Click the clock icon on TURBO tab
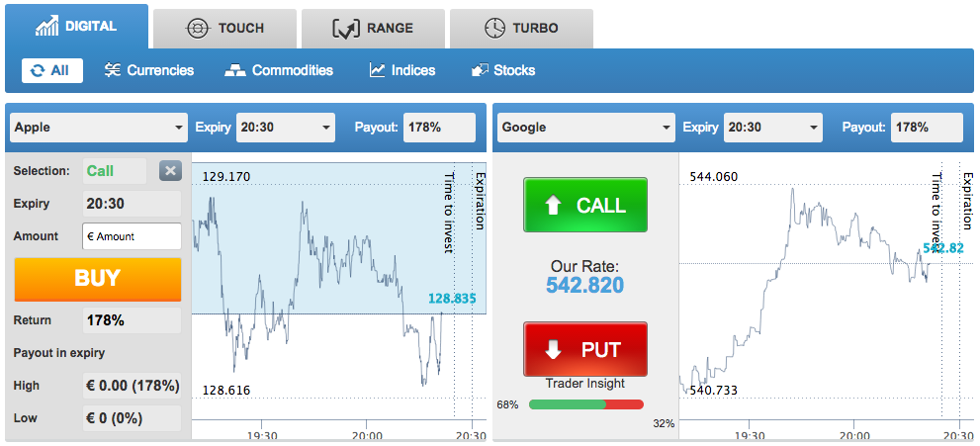The image size is (980, 446). pos(494,28)
